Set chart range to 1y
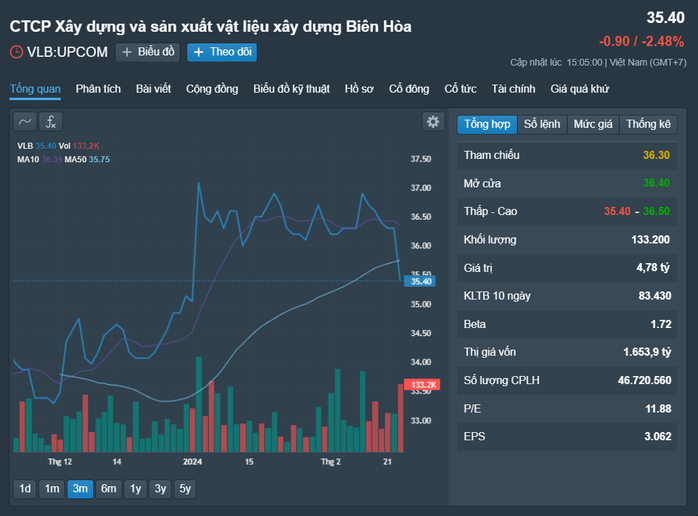 click(x=135, y=489)
